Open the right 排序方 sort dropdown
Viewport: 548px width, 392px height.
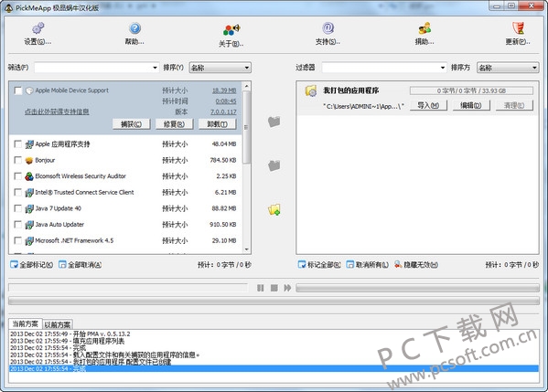508,68
